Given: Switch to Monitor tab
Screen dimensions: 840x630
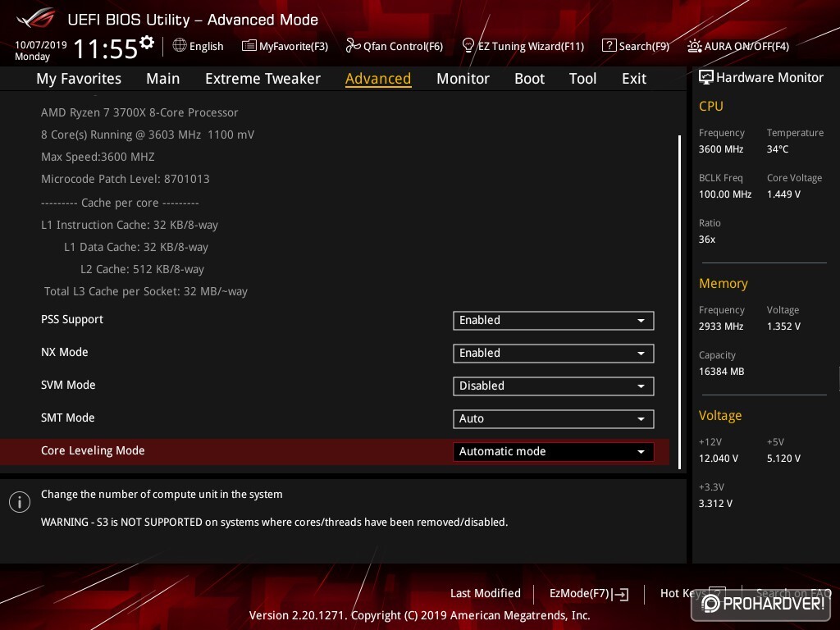Looking at the screenshot, I should 463,79.
